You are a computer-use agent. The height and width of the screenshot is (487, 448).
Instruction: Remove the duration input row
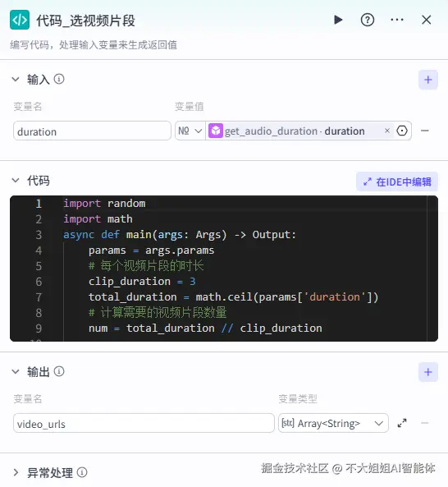[425, 131]
